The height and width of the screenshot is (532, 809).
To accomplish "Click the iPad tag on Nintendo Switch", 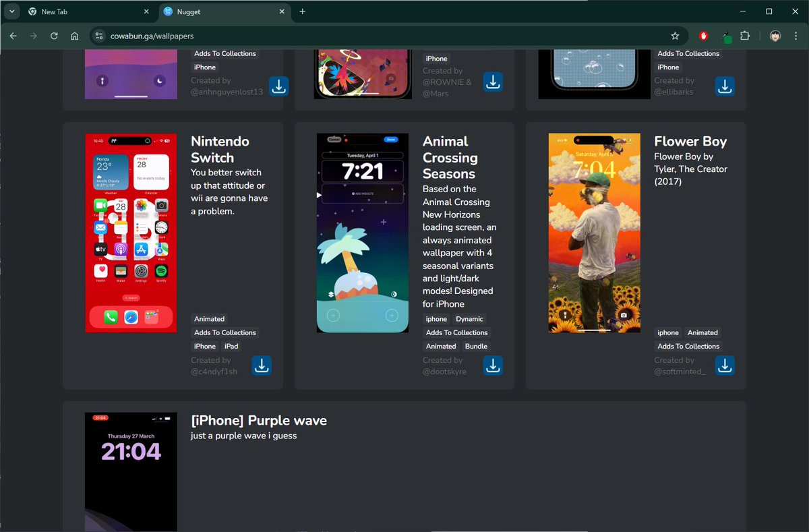I will 231,346.
